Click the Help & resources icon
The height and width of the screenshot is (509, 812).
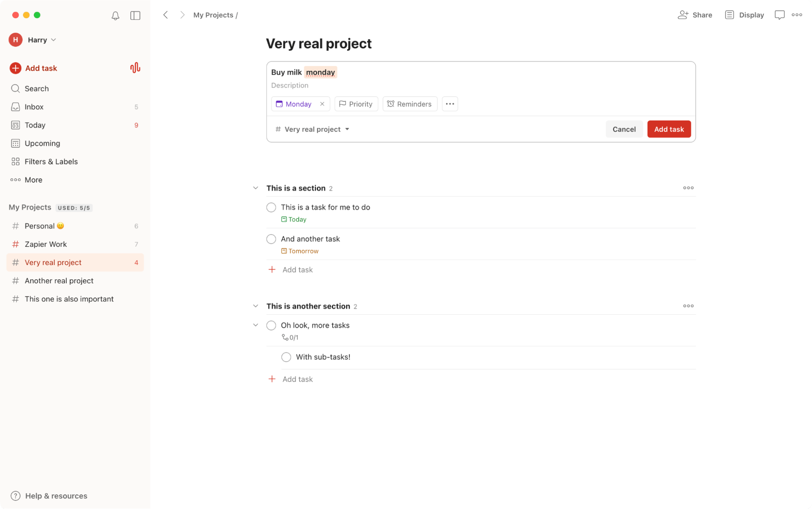tap(15, 496)
